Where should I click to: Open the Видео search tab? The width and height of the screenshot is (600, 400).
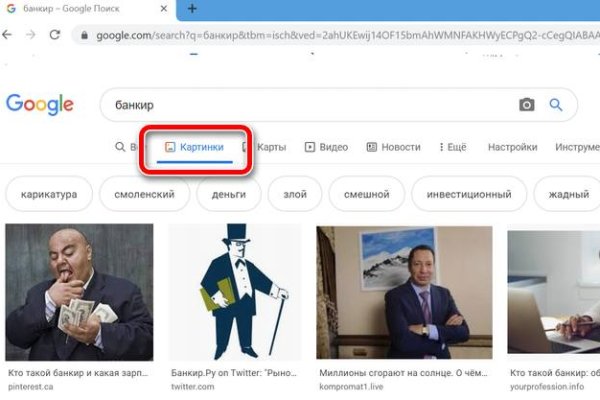point(326,147)
